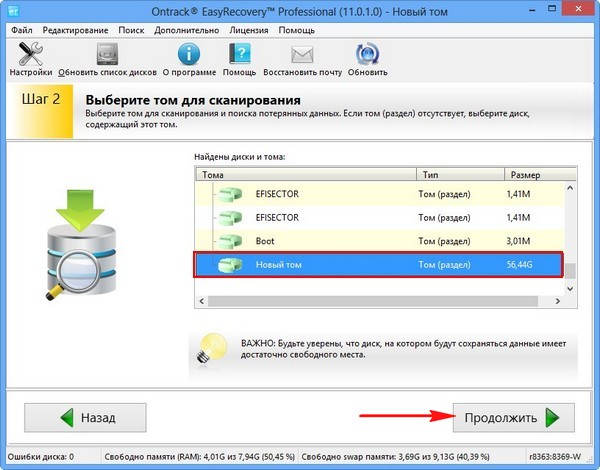Click the 3,01M size cell
Screen dimensions: 600x470
tap(518, 241)
